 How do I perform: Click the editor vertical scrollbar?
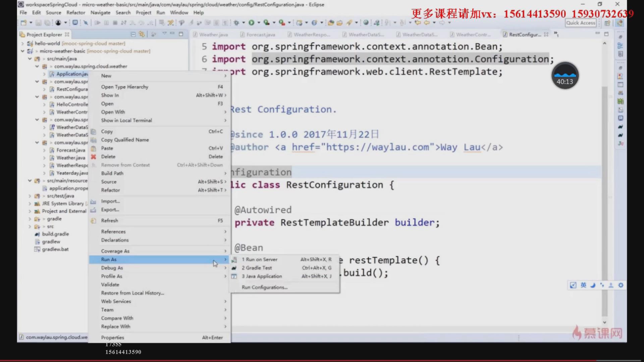point(604,201)
